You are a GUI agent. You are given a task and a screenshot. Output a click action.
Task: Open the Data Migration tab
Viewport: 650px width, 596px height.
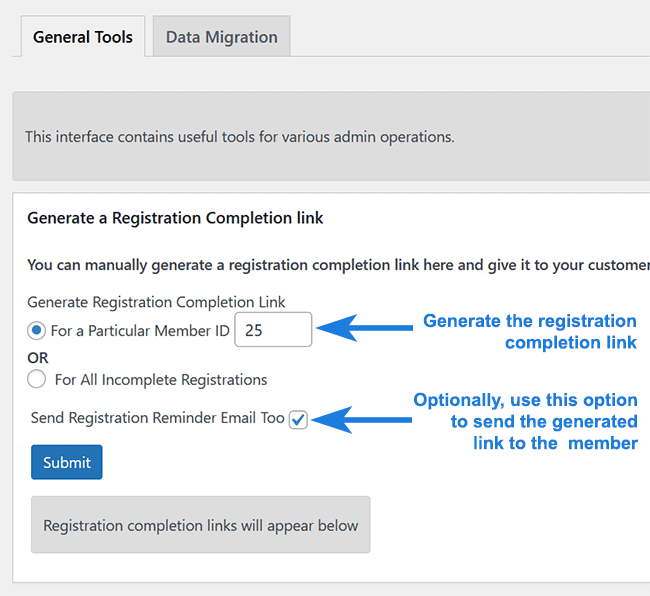(x=221, y=37)
